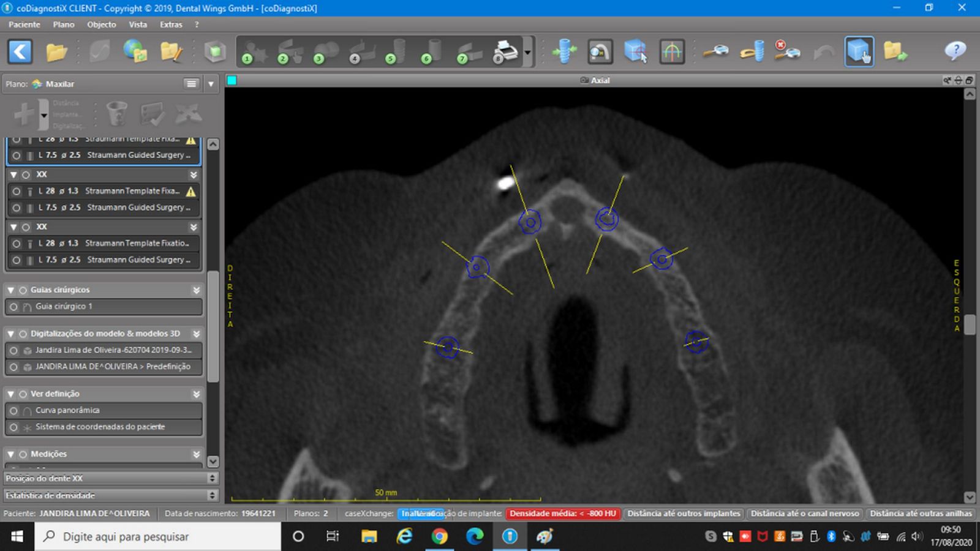Toggle Sistema de coordenadas do paciente visibility
The height and width of the screenshot is (551, 980).
13,427
